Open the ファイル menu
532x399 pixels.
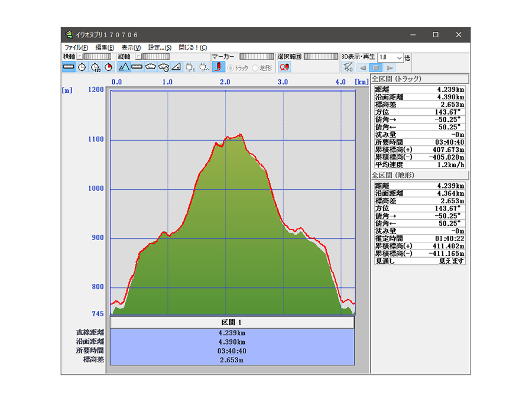click(x=76, y=47)
